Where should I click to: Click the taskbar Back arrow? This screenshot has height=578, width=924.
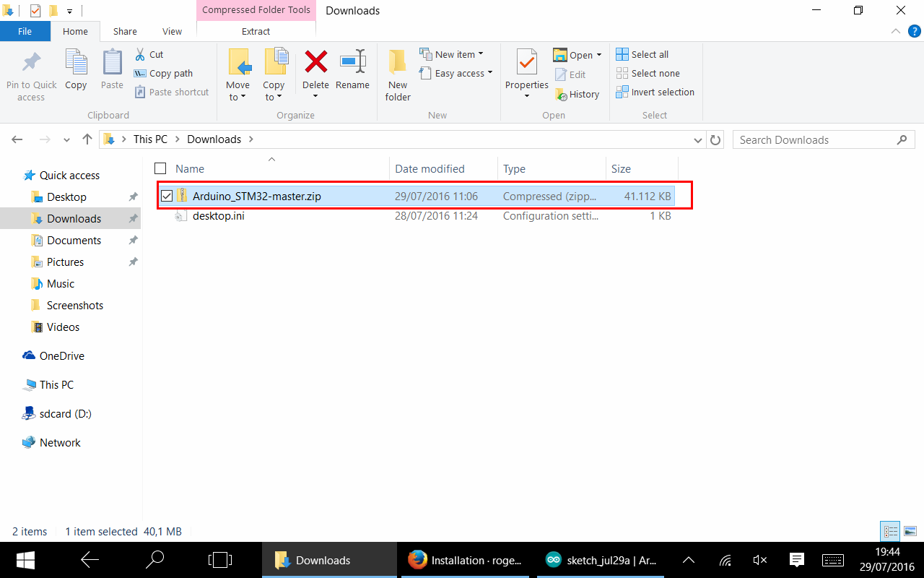pos(90,560)
